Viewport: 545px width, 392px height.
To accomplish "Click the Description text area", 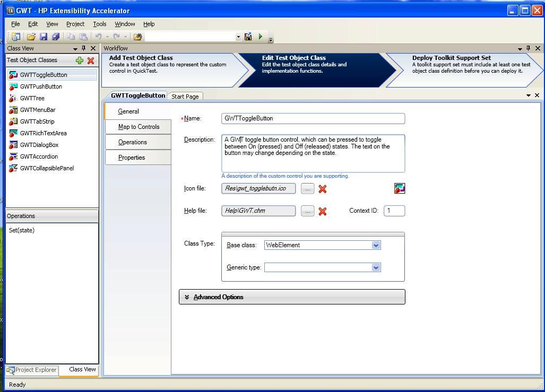I will (x=313, y=154).
